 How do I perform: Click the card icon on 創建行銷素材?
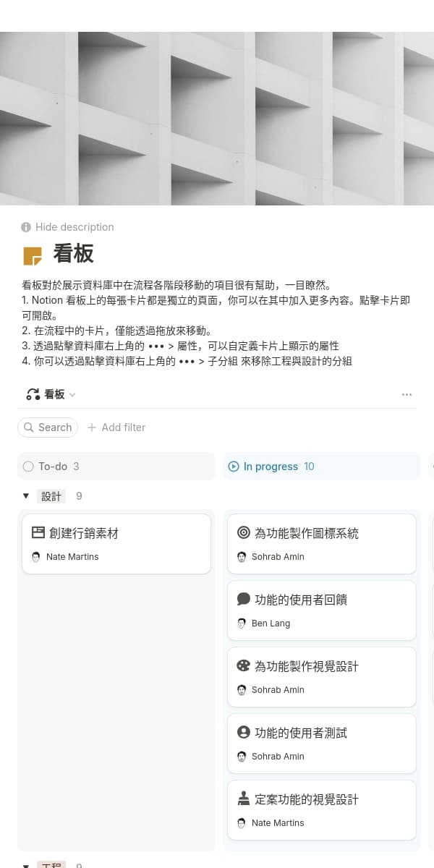[x=37, y=532]
